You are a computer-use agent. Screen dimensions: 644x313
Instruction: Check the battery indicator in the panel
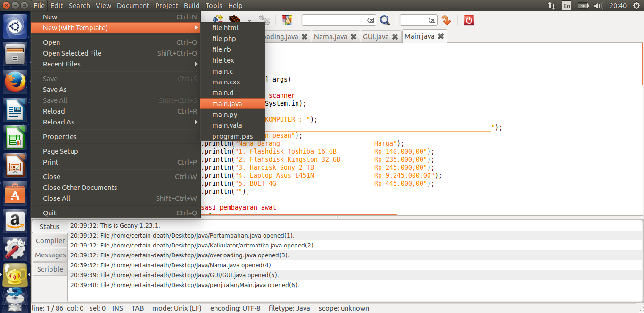tap(583, 6)
